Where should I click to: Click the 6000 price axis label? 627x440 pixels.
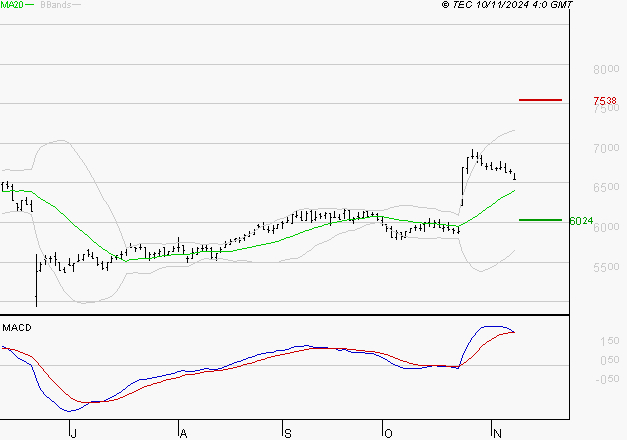607,227
